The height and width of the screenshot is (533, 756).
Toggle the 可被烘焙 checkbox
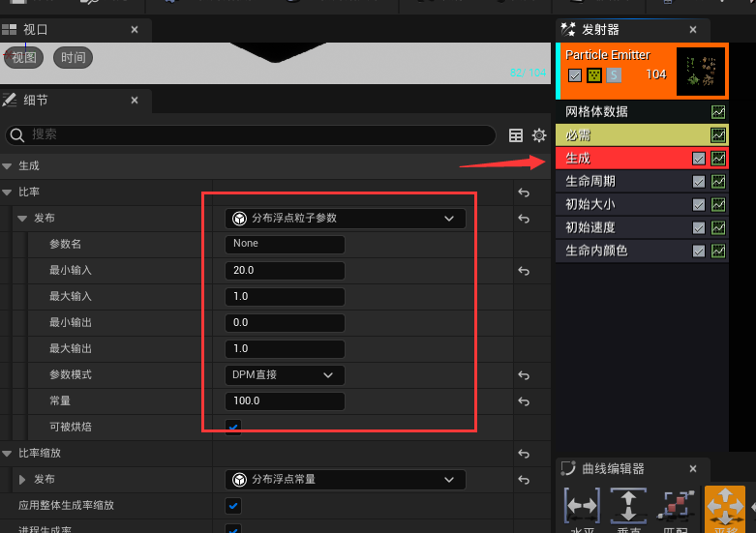pos(233,428)
